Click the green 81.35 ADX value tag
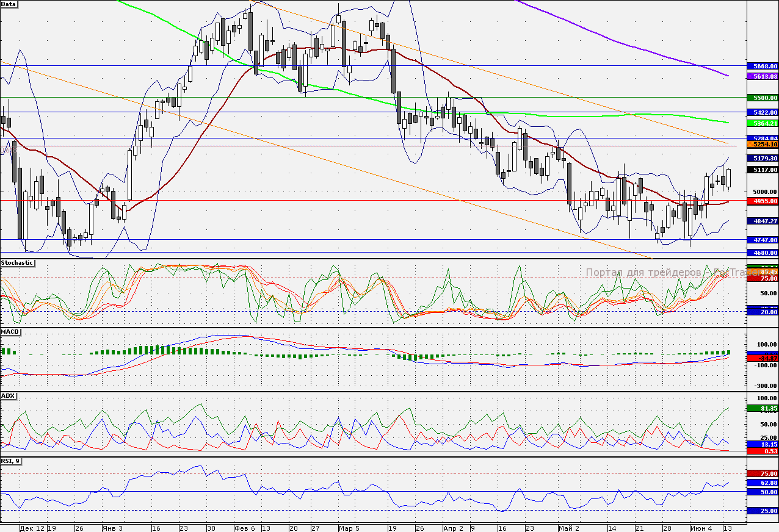 point(763,408)
